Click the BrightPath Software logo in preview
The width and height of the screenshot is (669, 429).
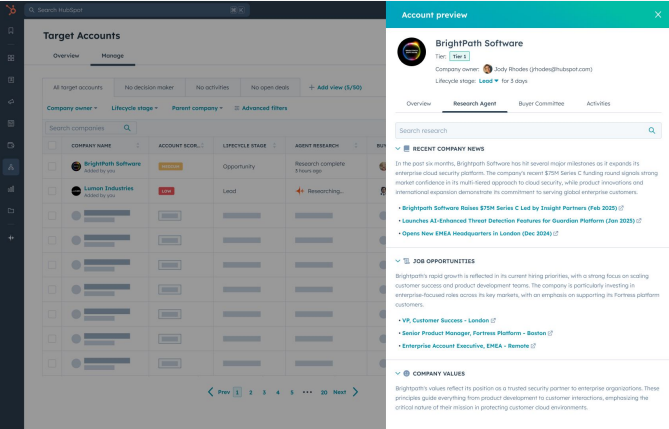(x=411, y=53)
